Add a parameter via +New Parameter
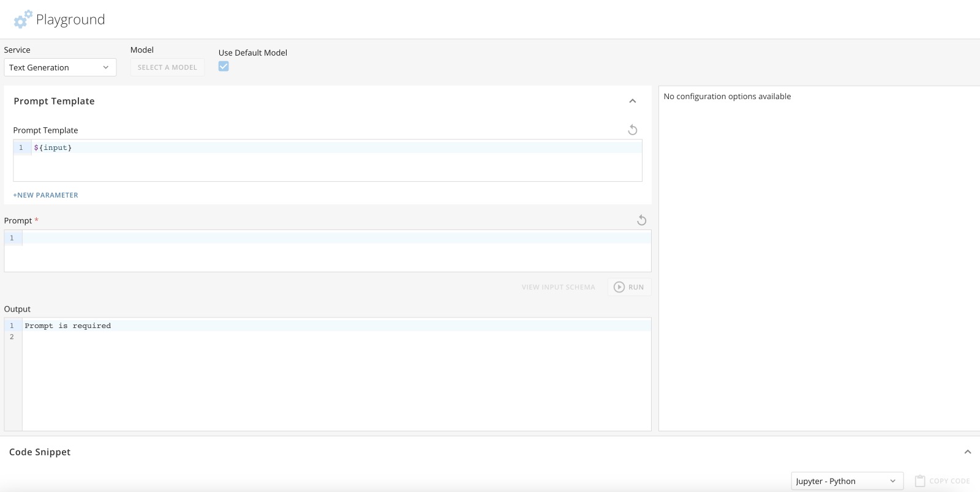Screen dimensions: 980x492 (x=46, y=195)
